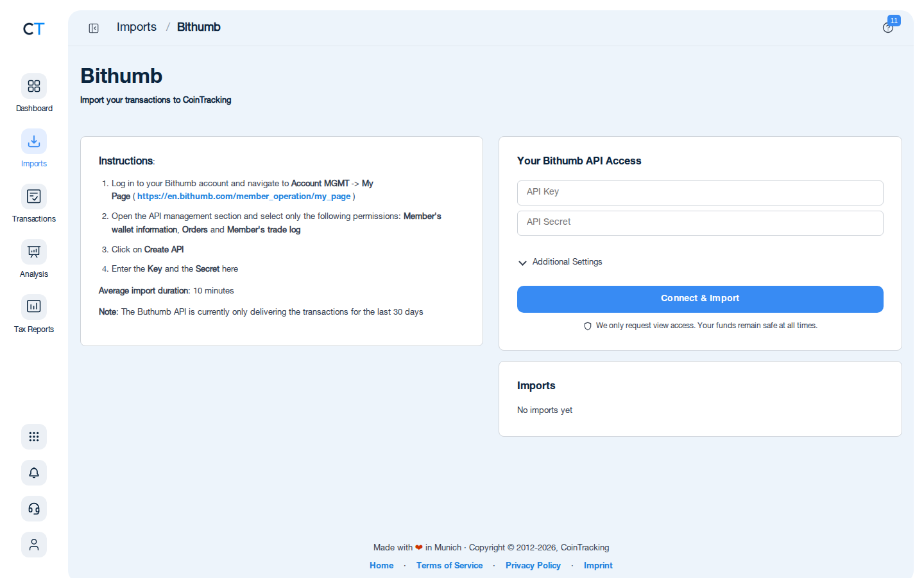Focus the API Key input field
Viewport: 924px width, 578px height.
[700, 193]
